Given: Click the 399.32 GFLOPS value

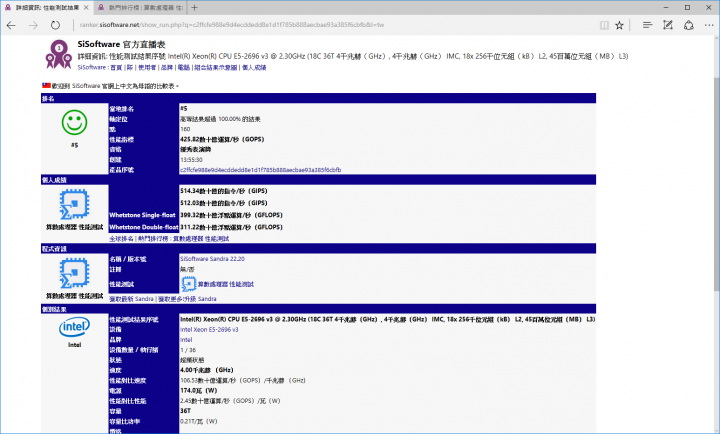Looking at the screenshot, I should point(231,215).
